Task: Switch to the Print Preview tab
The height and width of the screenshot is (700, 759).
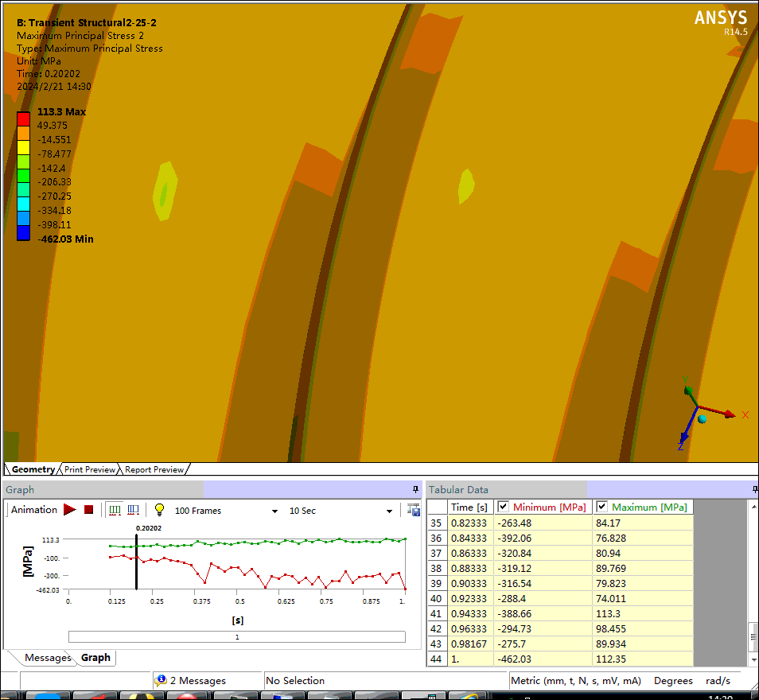Action: pos(90,469)
